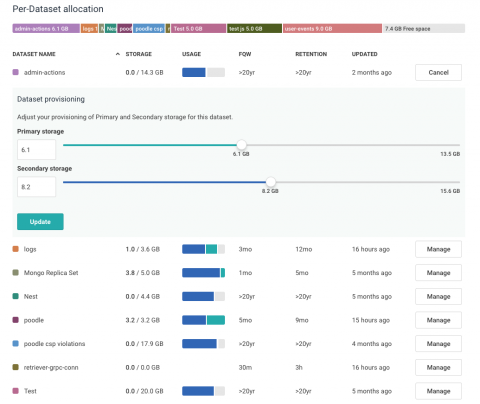Click the RETENTION column header

tap(311, 54)
